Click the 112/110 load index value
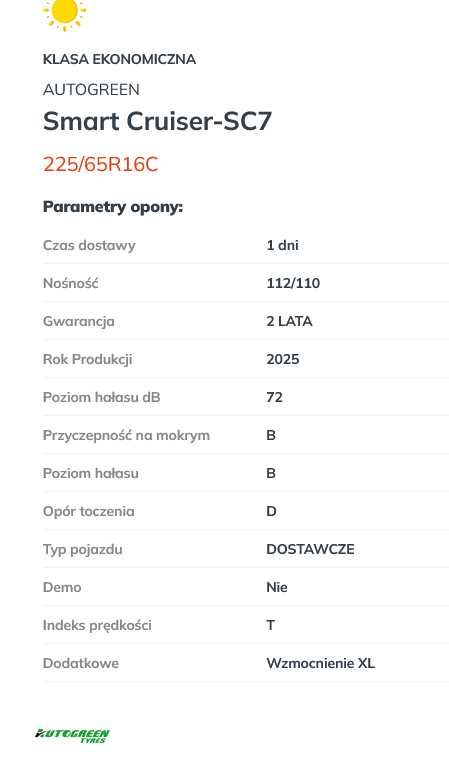 tap(293, 283)
